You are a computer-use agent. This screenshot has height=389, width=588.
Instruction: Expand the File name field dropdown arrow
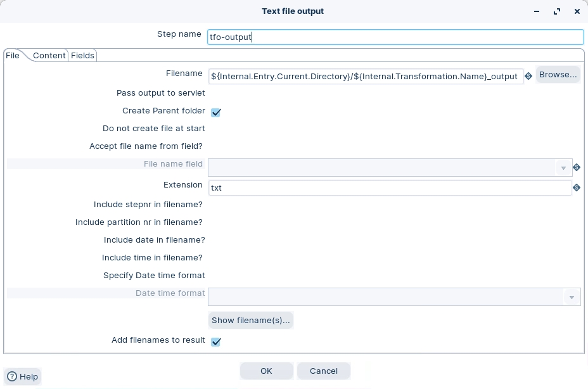click(563, 168)
